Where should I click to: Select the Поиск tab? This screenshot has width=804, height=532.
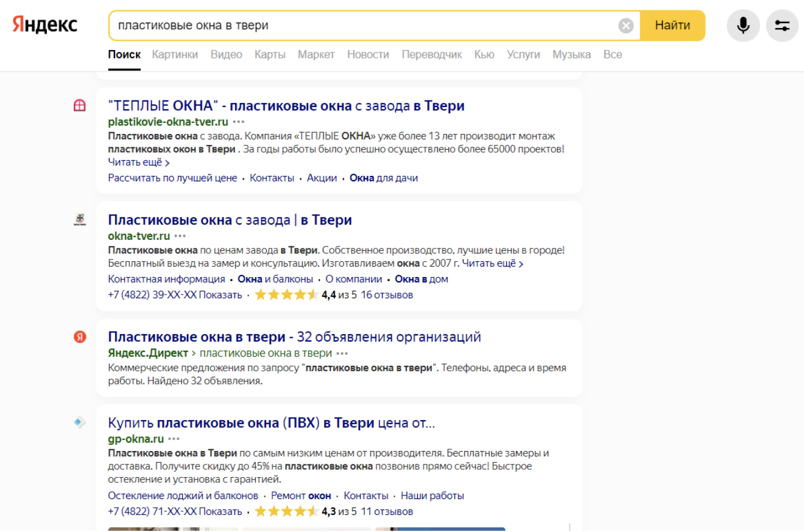click(x=124, y=54)
